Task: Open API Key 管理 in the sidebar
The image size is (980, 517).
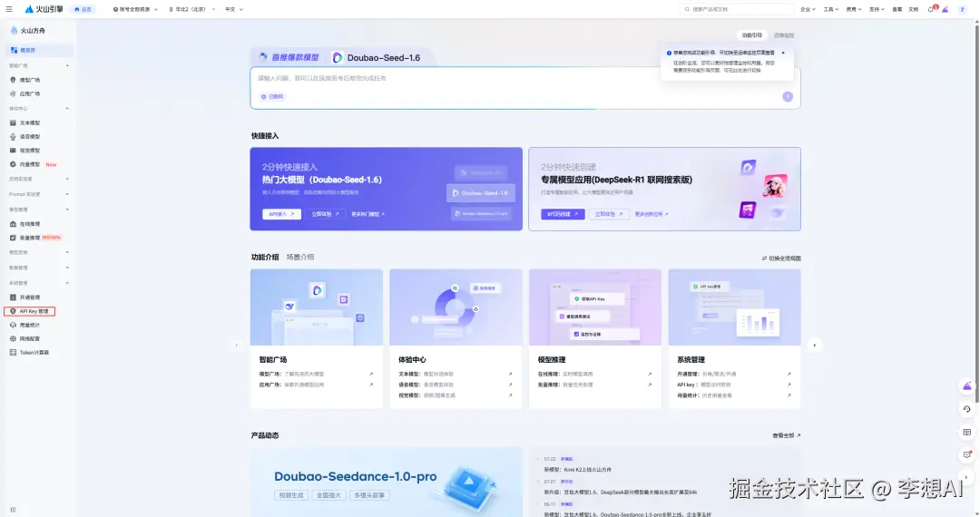Action: (30, 311)
